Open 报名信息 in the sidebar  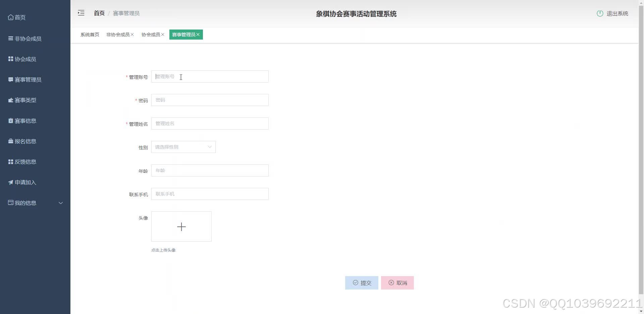35,141
